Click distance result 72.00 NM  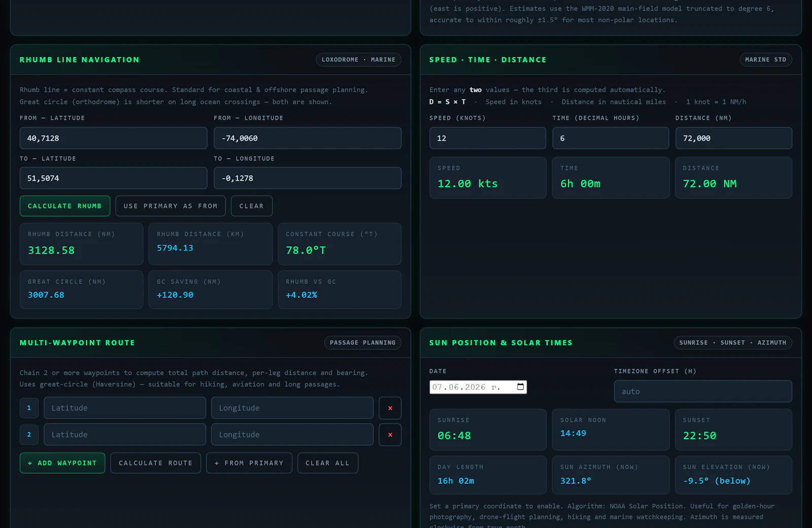[x=710, y=184]
